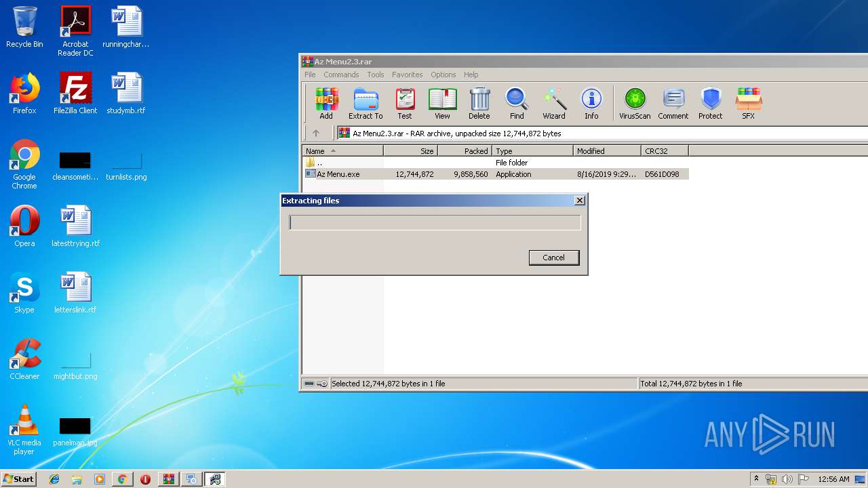This screenshot has height=488, width=868.
Task: Click the drive and key status bar icon
Action: pyautogui.click(x=315, y=384)
